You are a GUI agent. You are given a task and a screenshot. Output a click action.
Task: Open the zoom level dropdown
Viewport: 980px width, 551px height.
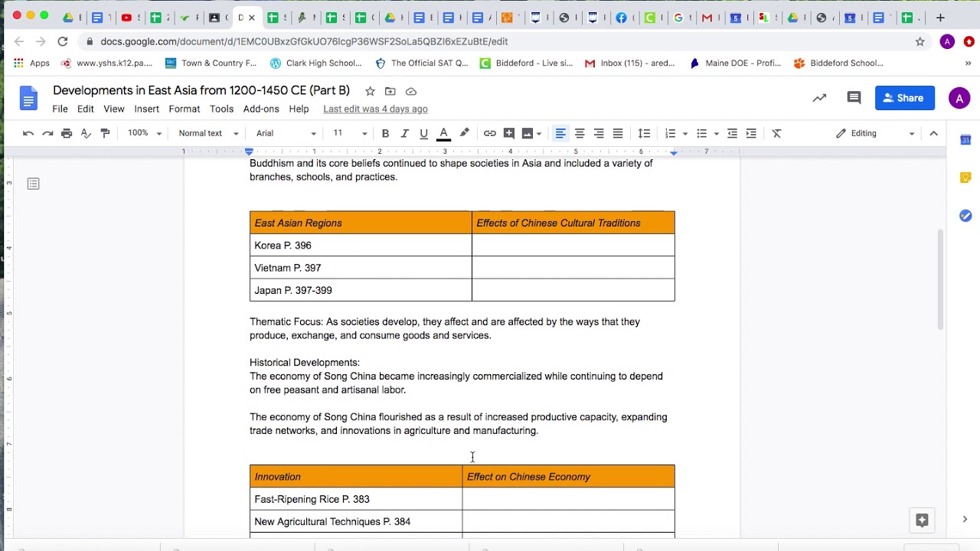(145, 133)
